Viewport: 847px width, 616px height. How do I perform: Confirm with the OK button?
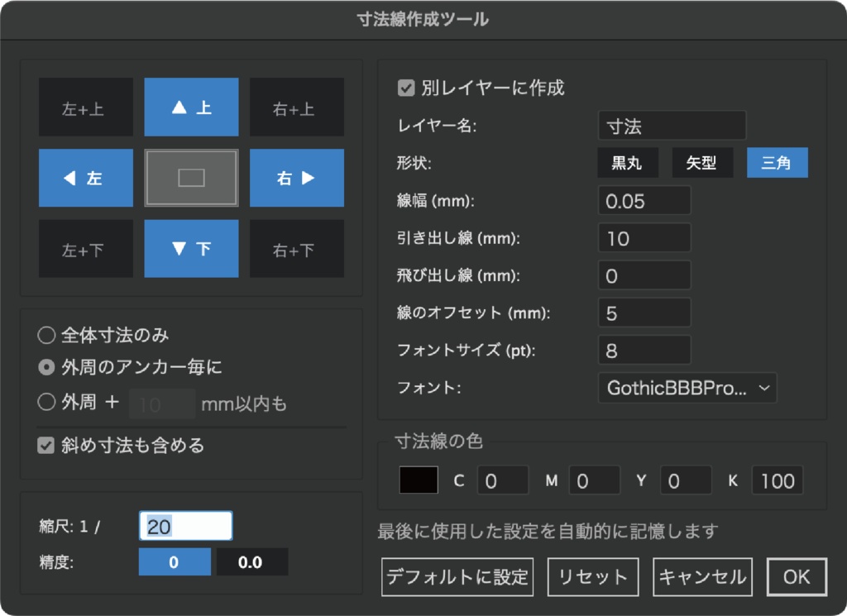point(797,577)
